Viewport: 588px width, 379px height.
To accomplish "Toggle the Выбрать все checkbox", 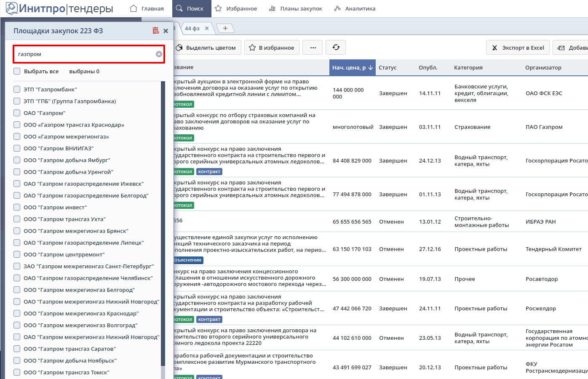I will 17,71.
